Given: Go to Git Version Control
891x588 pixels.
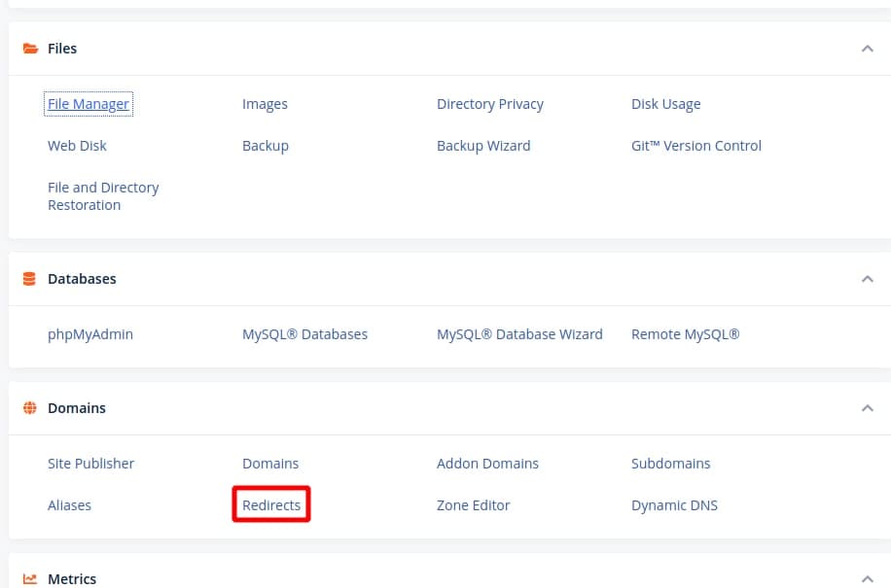Looking at the screenshot, I should pos(696,146).
